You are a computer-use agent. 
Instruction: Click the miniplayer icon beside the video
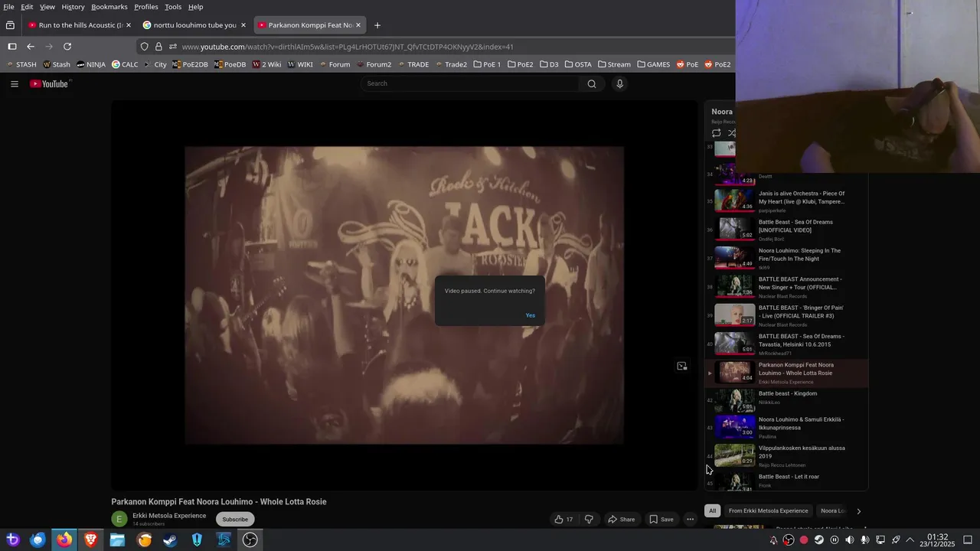(682, 366)
